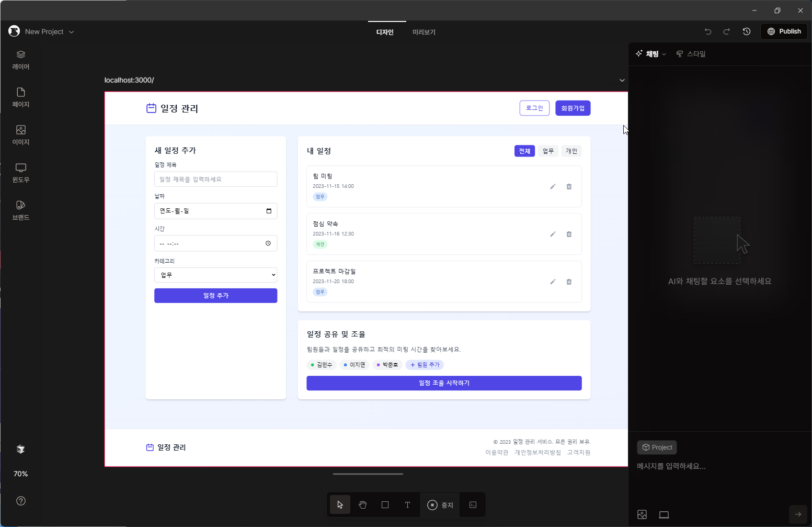Click the undo arrow icon
812x527 pixels.
click(x=708, y=31)
